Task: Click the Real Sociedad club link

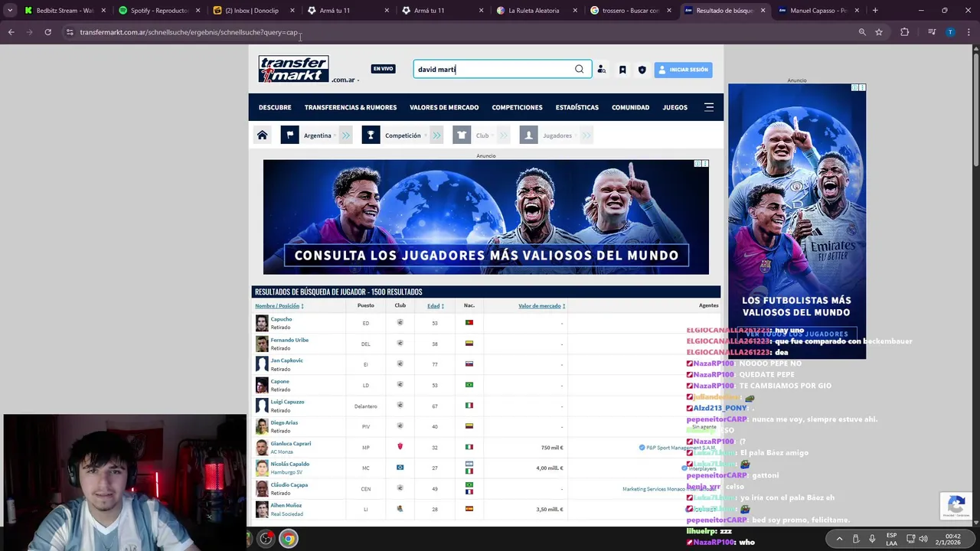Action: 286,514
